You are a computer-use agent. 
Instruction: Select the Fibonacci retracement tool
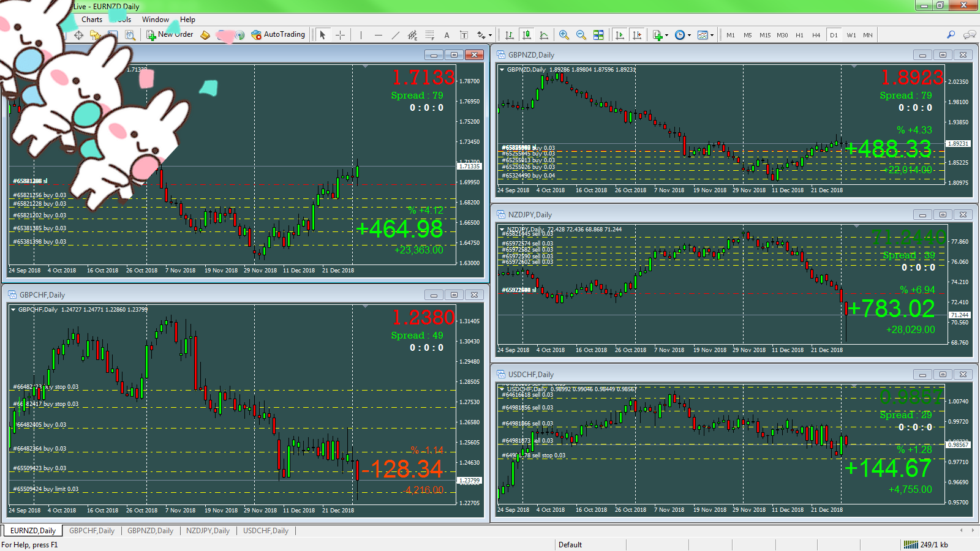click(x=429, y=35)
